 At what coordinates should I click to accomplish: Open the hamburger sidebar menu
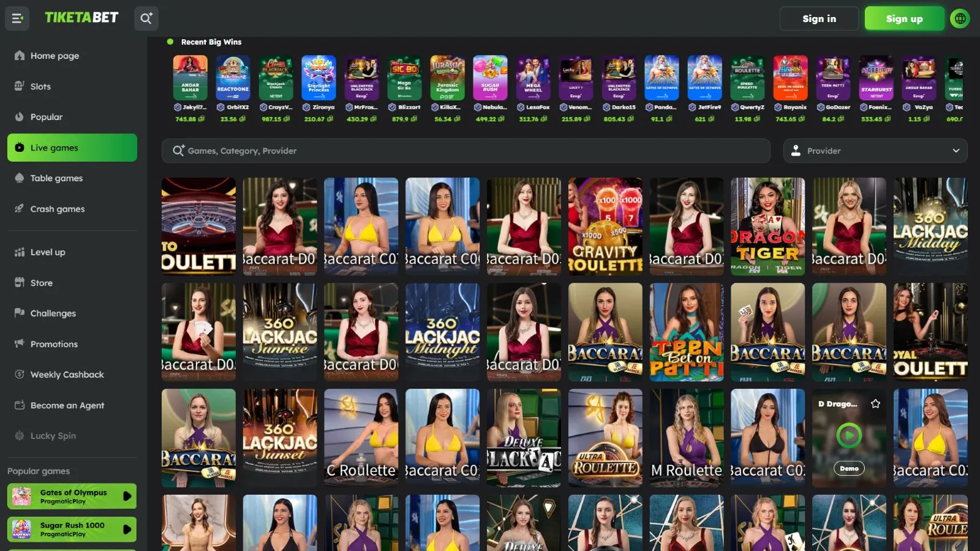pos(17,18)
